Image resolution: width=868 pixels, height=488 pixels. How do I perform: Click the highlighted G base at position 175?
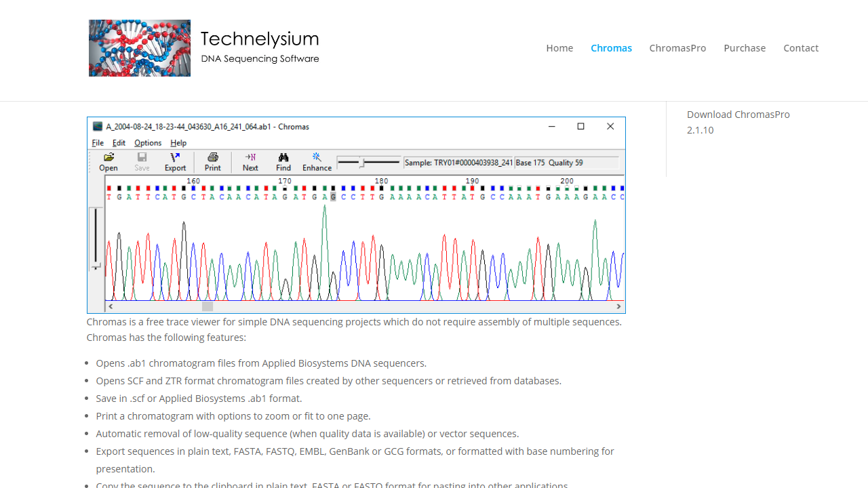[x=333, y=197]
